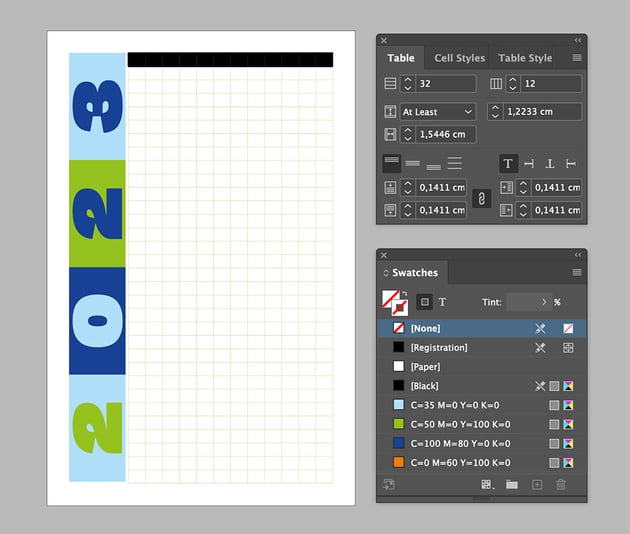The image size is (630, 534).
Task: Click the left cell inset stepper
Action: coord(523,187)
